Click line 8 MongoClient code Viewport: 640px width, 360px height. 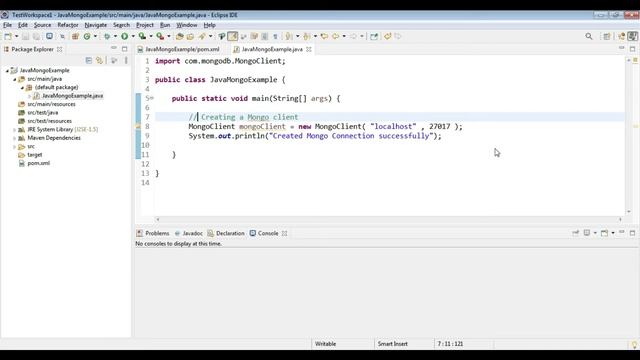point(325,127)
